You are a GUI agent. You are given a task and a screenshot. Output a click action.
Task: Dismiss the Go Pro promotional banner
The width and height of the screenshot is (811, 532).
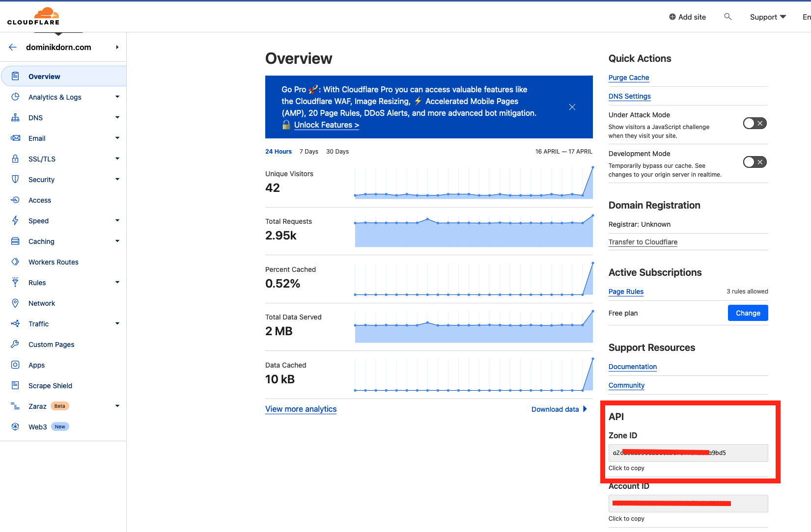tap(572, 106)
